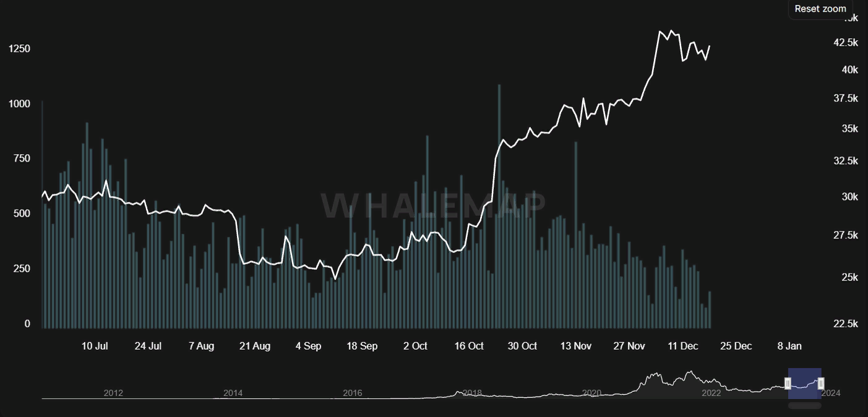Click the 2012 mark in the navigator
Viewport: 868px width, 417px height.
[x=113, y=393]
